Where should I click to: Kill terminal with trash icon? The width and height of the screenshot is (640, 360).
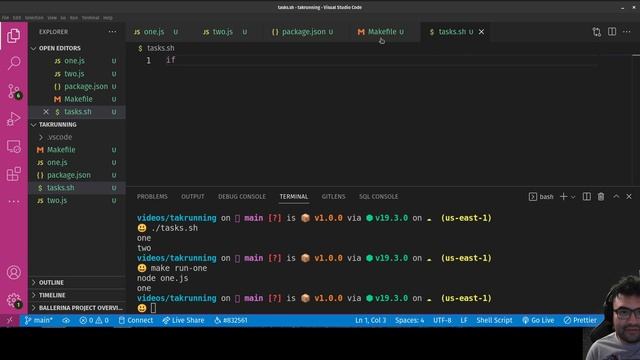coord(601,197)
